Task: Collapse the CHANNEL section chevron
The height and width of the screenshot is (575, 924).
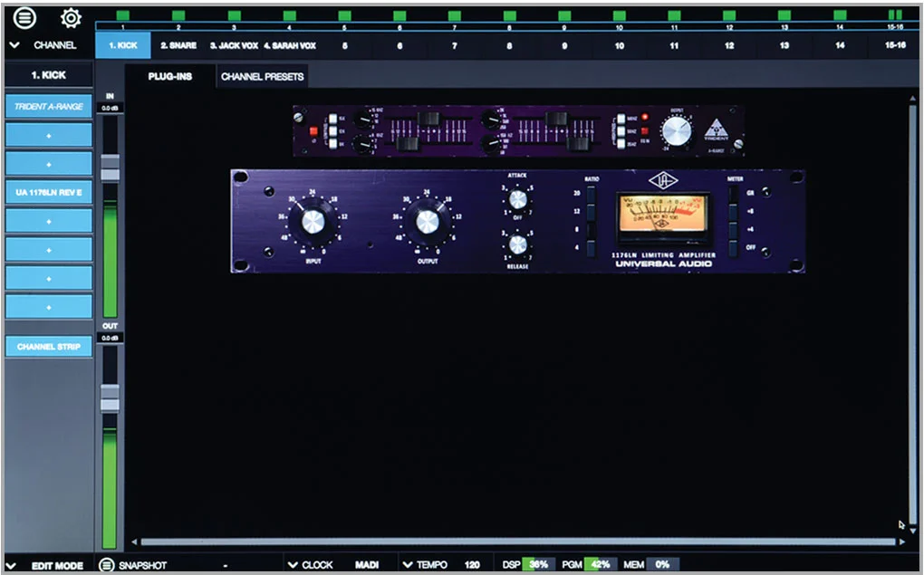Action: (x=14, y=44)
